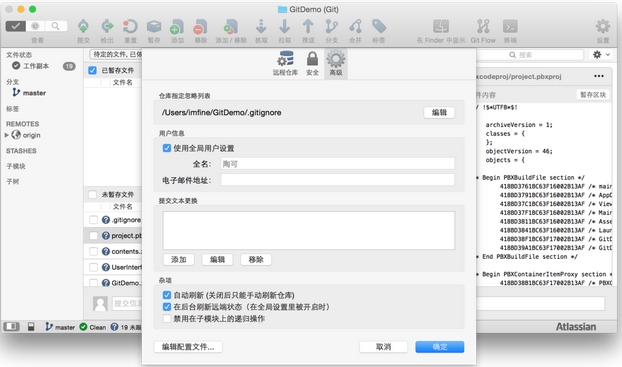Click the Commit (提交) toolbar icon
This screenshot has width=622, height=367.
click(83, 27)
